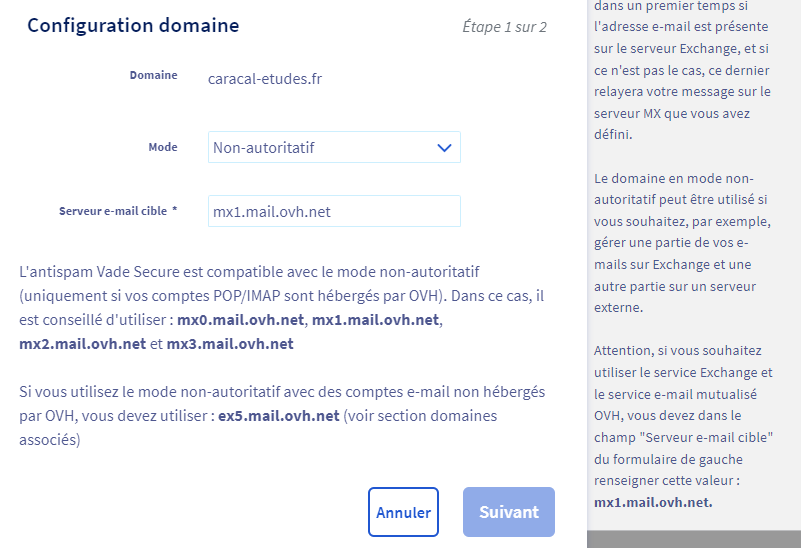This screenshot has width=801, height=548.
Task: Click the bold mx2.mail.ovh.net text
Action: click(x=82, y=343)
